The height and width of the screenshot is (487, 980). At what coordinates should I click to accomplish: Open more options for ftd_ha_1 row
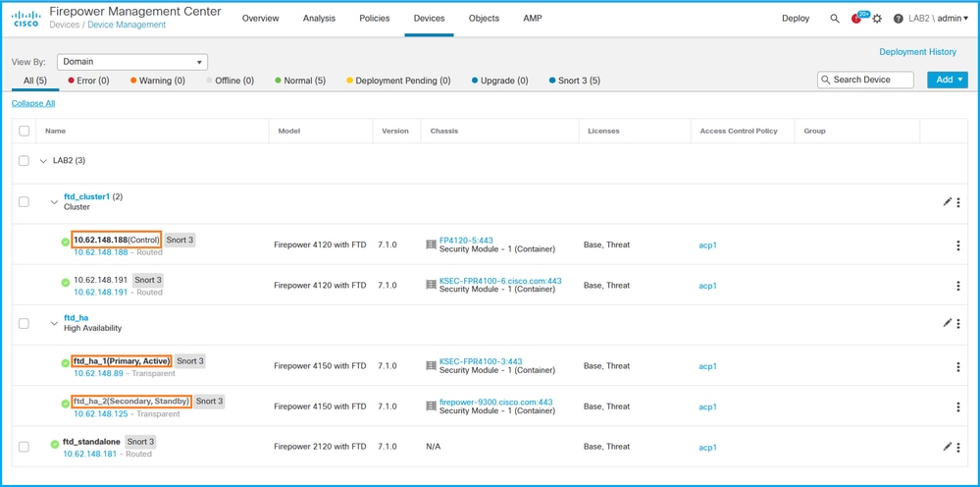pyautogui.click(x=958, y=366)
